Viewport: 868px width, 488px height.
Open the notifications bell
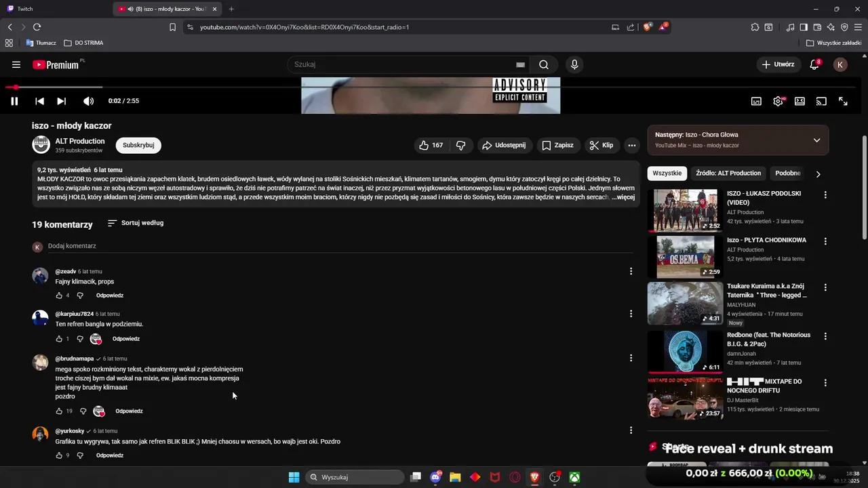pos(814,64)
